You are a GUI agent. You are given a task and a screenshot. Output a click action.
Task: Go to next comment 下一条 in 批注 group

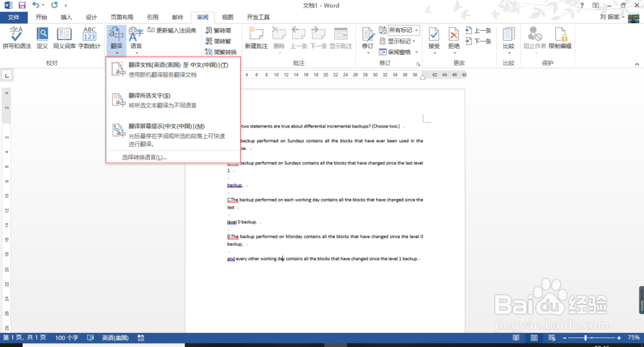(x=318, y=38)
